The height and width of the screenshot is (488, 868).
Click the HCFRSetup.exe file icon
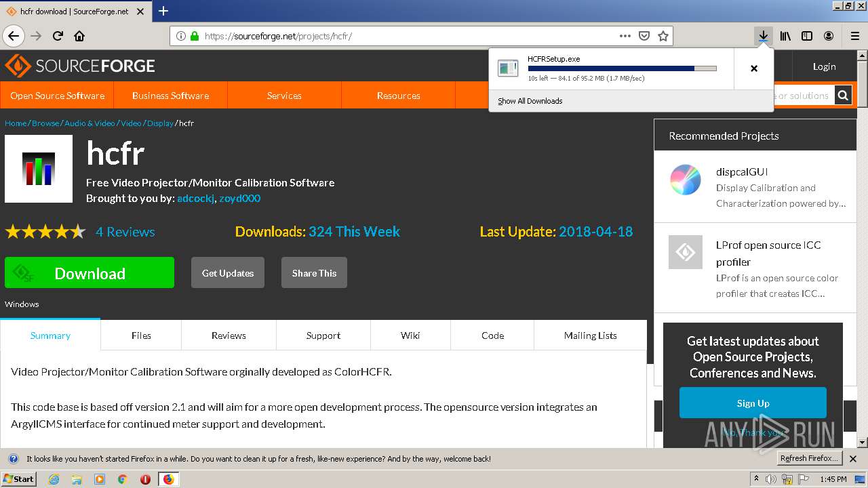click(507, 68)
